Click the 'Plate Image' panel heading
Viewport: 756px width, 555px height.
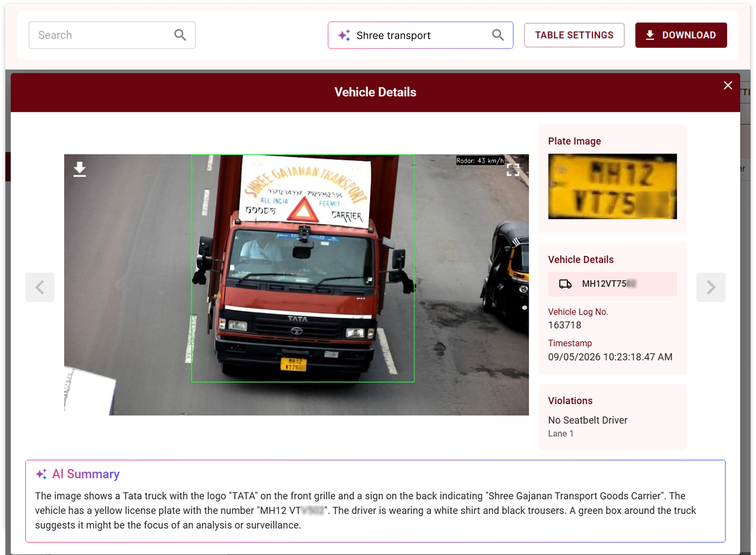574,141
